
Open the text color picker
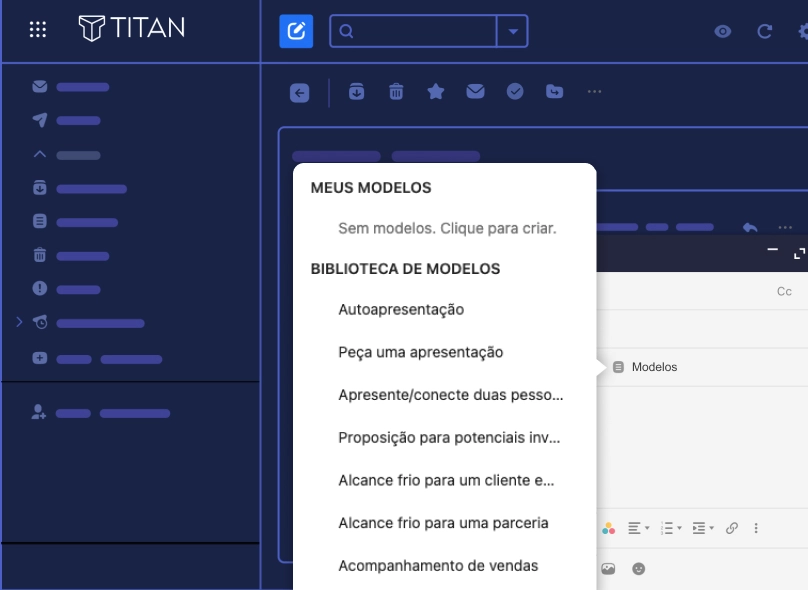point(608,528)
